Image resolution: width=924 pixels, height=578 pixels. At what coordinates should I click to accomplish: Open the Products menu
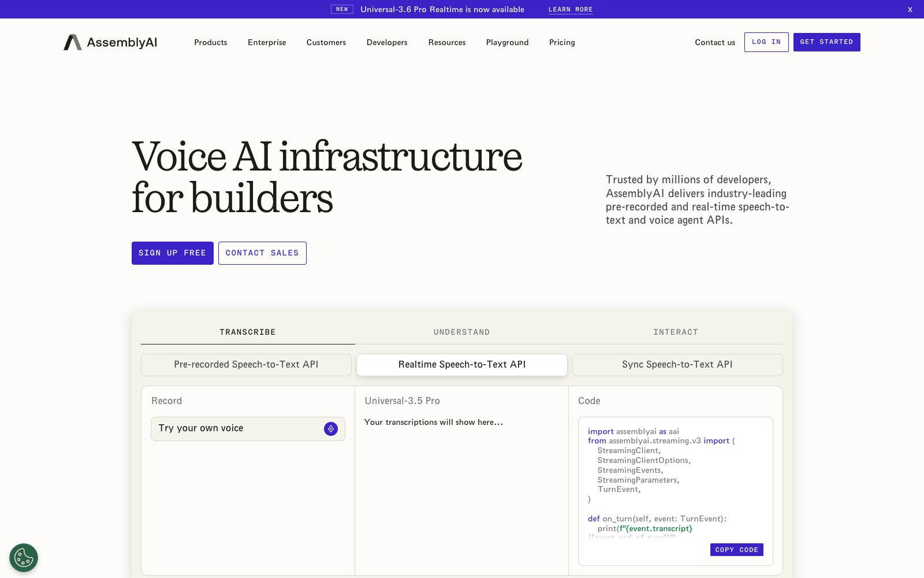pyautogui.click(x=211, y=42)
